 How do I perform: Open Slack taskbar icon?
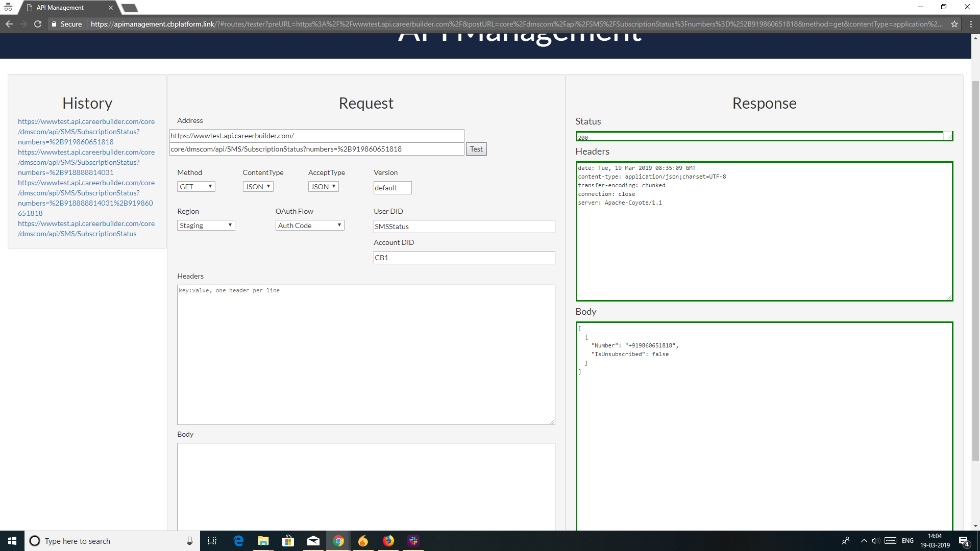click(413, 541)
